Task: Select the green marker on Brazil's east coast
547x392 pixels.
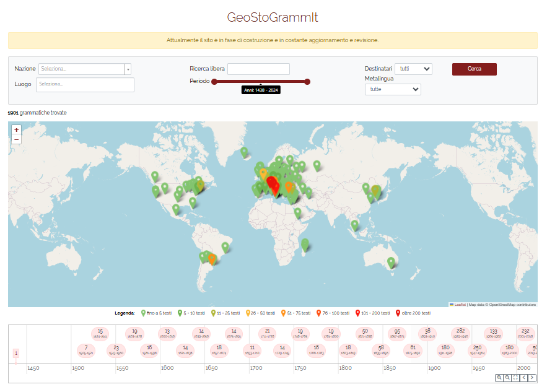Action: coord(225,248)
